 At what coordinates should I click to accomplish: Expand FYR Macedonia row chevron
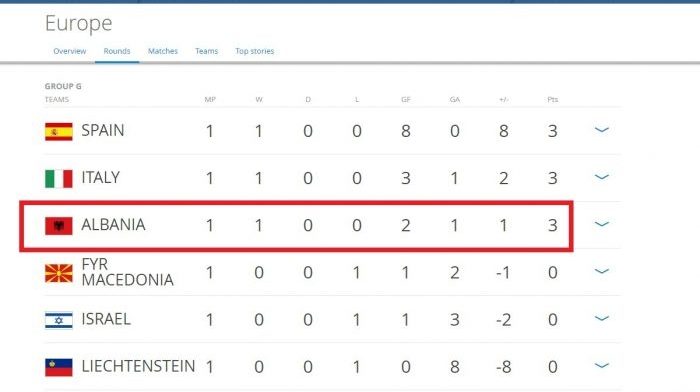click(602, 271)
